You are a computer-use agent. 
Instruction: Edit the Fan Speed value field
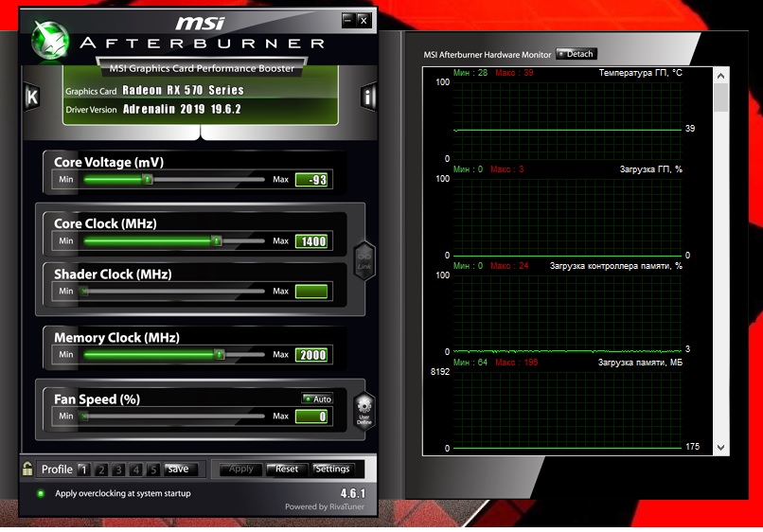(x=311, y=417)
